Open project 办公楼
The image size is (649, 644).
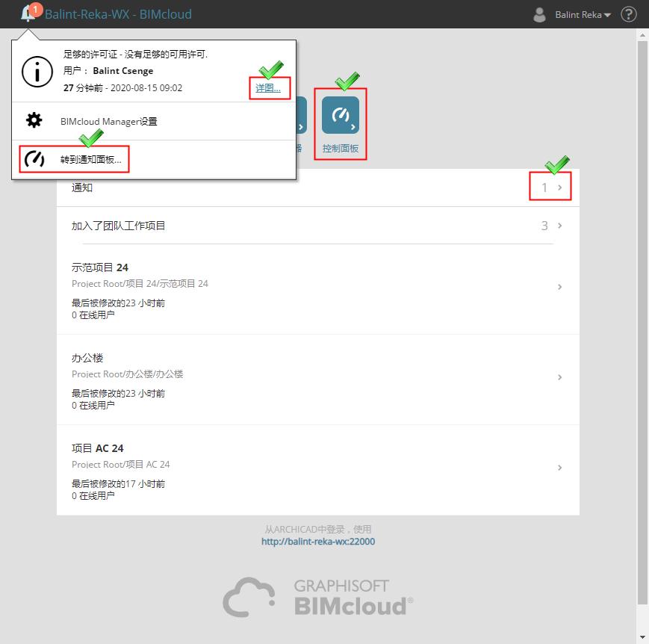[318, 380]
